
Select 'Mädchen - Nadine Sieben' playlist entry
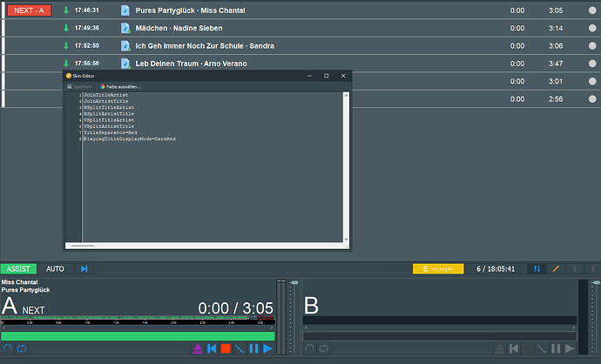coord(178,28)
